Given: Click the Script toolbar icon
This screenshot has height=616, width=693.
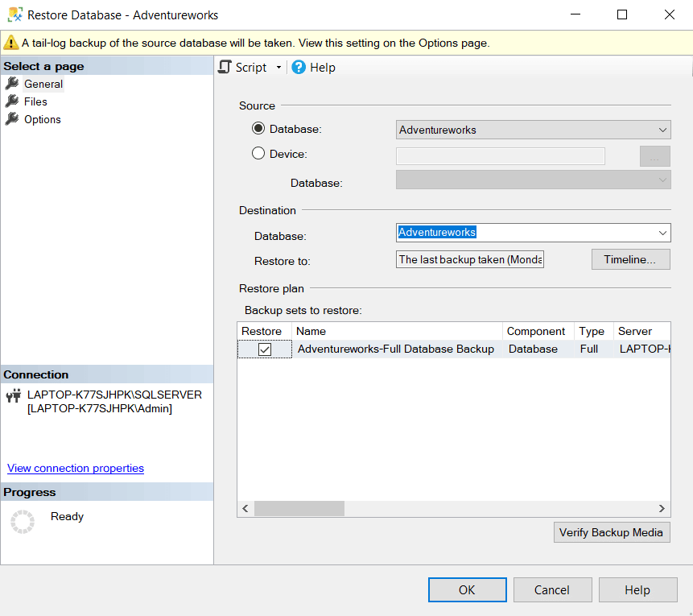Looking at the screenshot, I should click(x=225, y=67).
